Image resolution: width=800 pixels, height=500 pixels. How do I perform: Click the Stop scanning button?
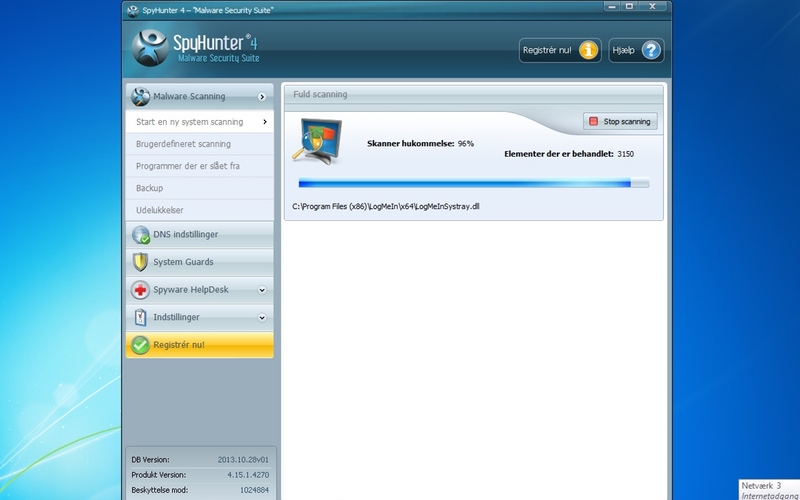coord(620,121)
